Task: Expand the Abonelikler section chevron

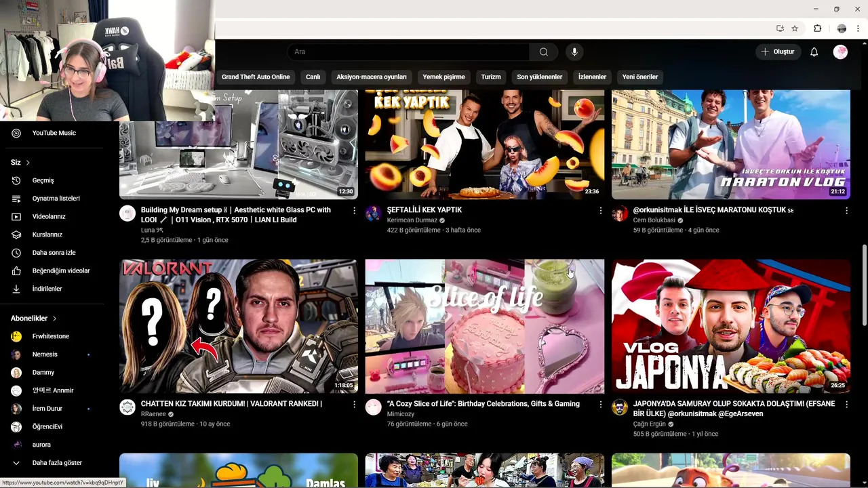Action: pyautogui.click(x=54, y=319)
